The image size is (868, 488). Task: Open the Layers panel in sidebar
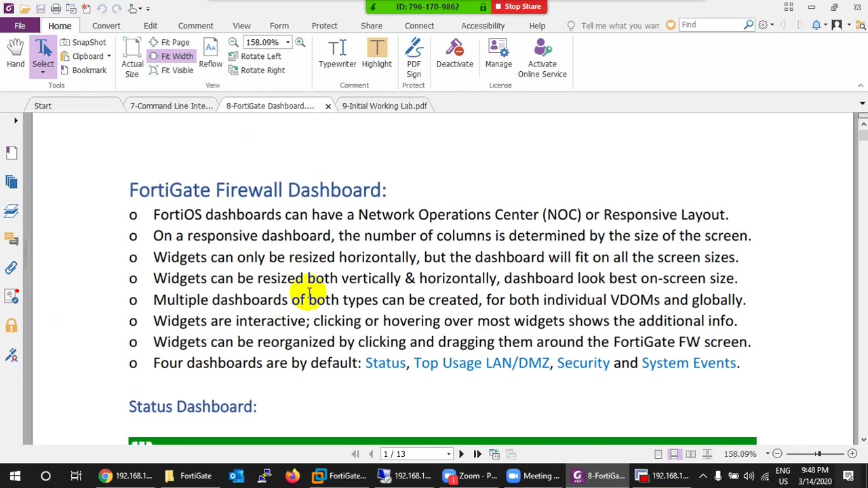tap(11, 210)
